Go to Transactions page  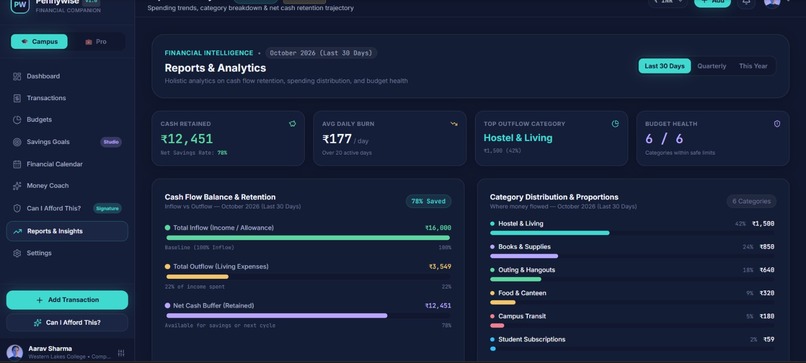[67, 98]
